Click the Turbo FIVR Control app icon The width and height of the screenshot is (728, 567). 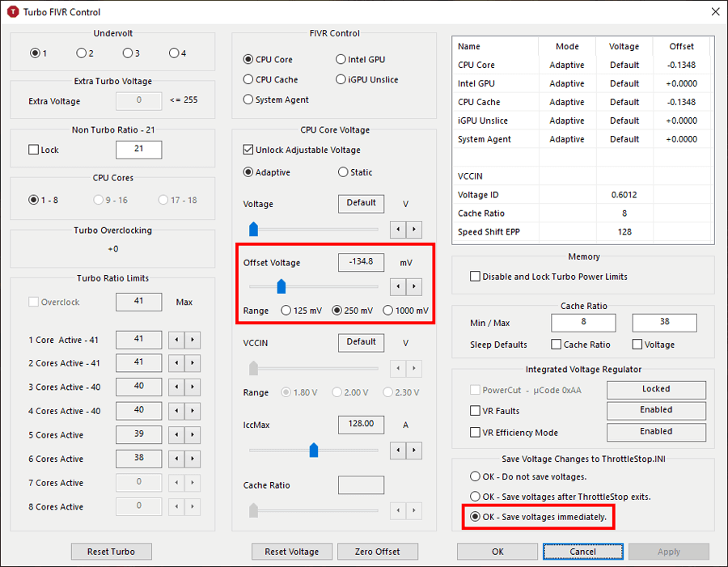(13, 11)
